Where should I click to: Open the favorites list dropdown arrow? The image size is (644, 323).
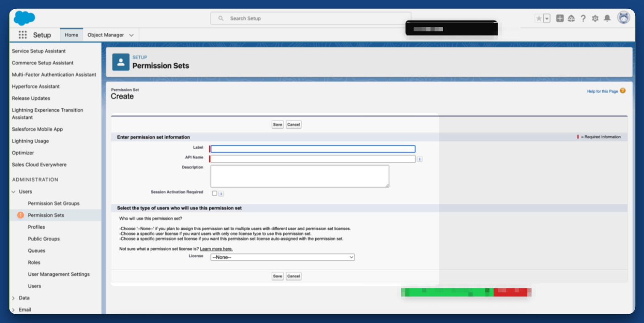pos(547,19)
